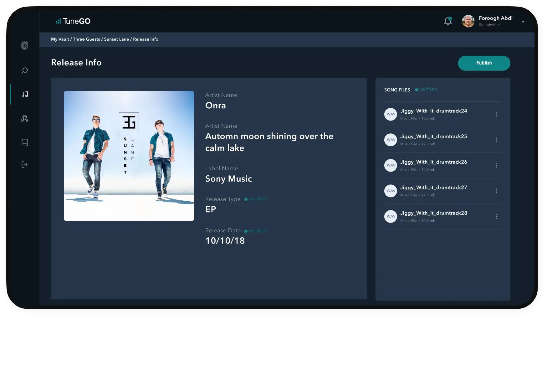Image resolution: width=547 pixels, height=392 pixels.
Task: Select the Search icon in the sidebar
Action: tap(24, 70)
